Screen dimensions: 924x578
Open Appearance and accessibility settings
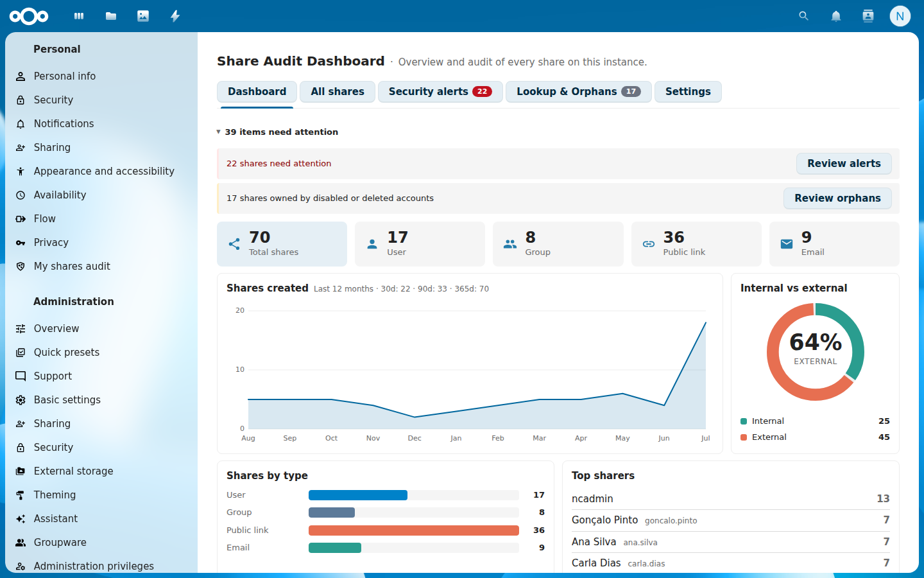coord(101,171)
